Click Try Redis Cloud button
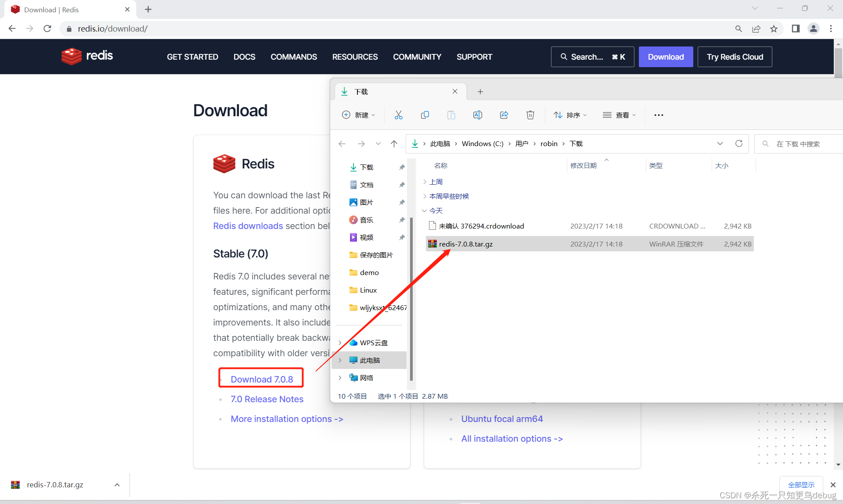The width and height of the screenshot is (843, 504). [x=735, y=57]
